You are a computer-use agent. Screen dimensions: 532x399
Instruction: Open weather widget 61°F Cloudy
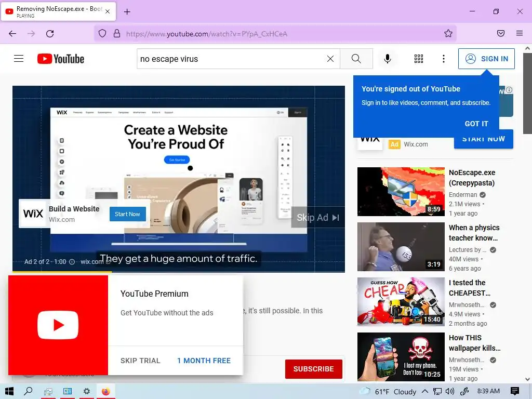point(389,392)
